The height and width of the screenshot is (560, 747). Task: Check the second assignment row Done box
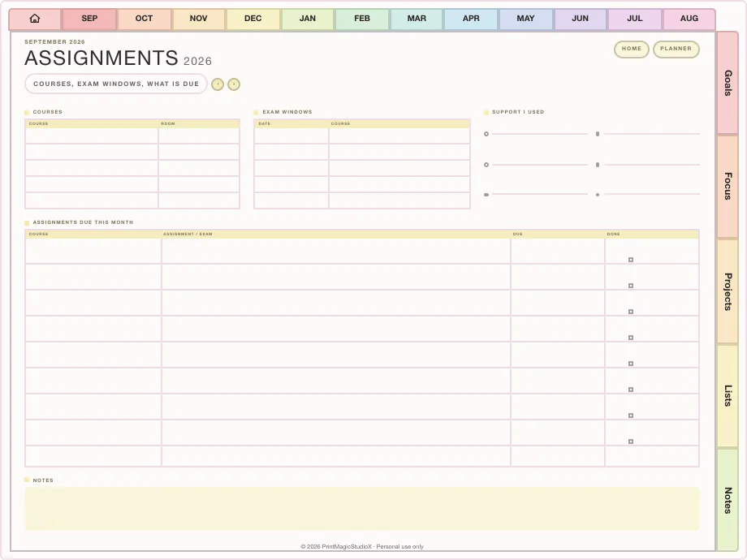631,286
